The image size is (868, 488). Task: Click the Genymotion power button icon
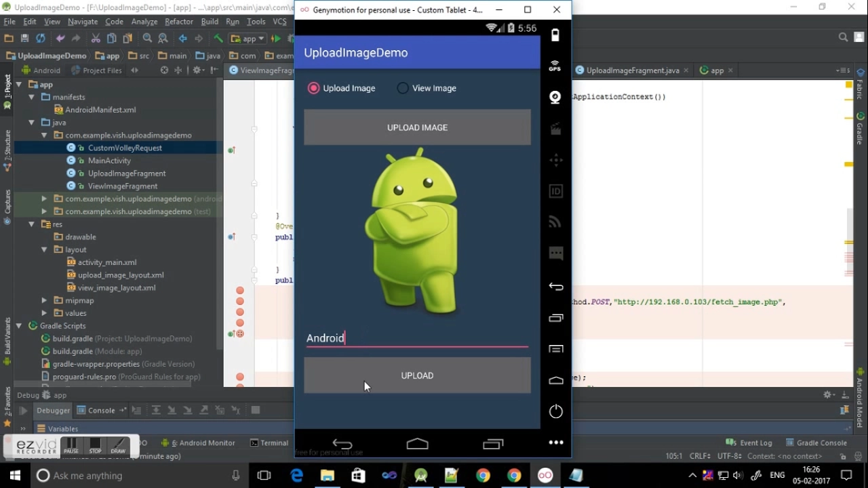555,411
